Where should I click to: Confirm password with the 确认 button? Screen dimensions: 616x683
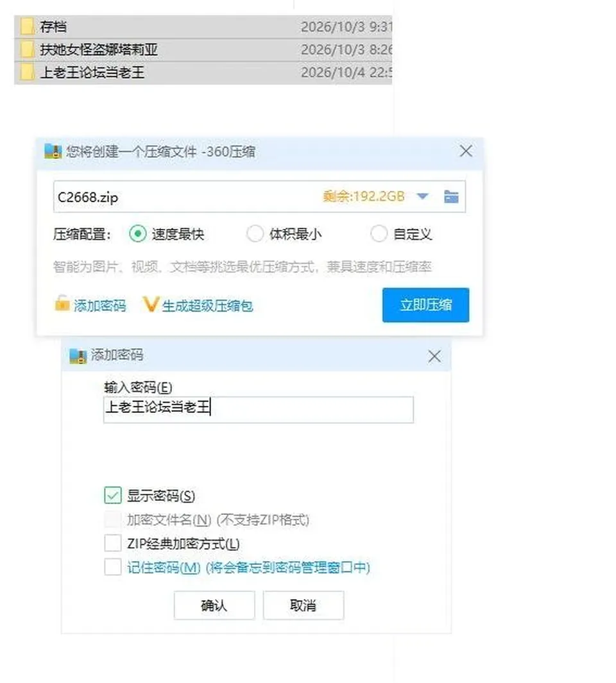point(214,605)
